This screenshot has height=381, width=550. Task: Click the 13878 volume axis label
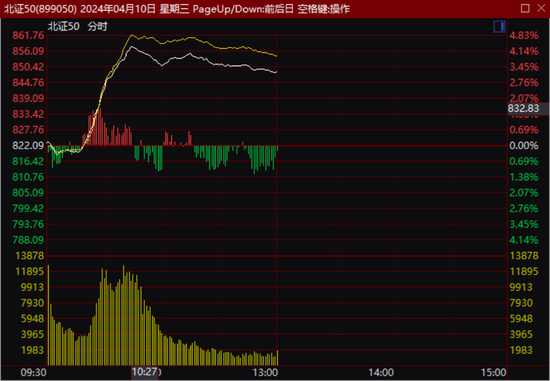tap(30, 255)
